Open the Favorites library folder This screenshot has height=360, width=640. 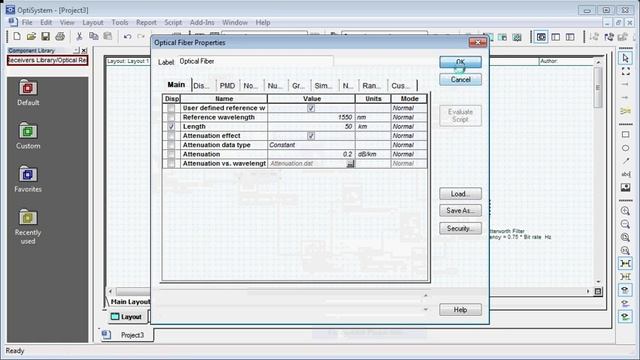tap(28, 179)
